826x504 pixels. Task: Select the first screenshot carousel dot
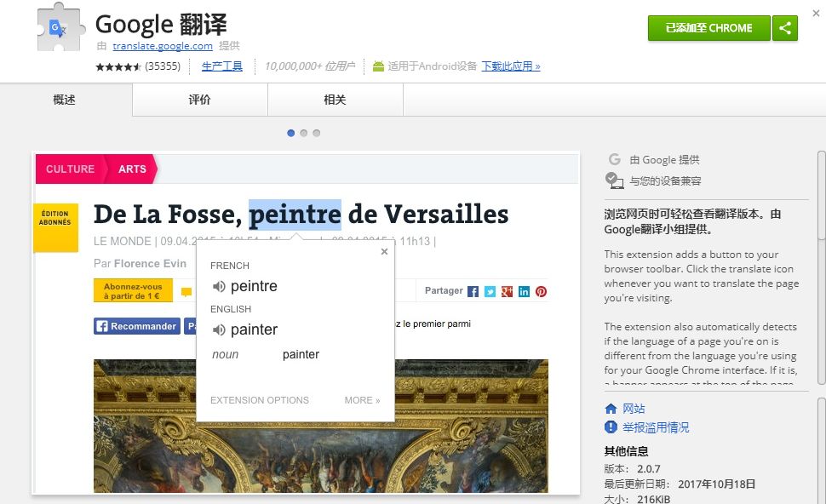(290, 134)
